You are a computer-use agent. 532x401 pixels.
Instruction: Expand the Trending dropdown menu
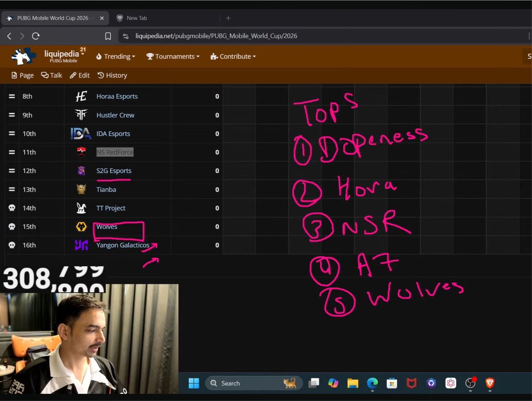(x=116, y=57)
